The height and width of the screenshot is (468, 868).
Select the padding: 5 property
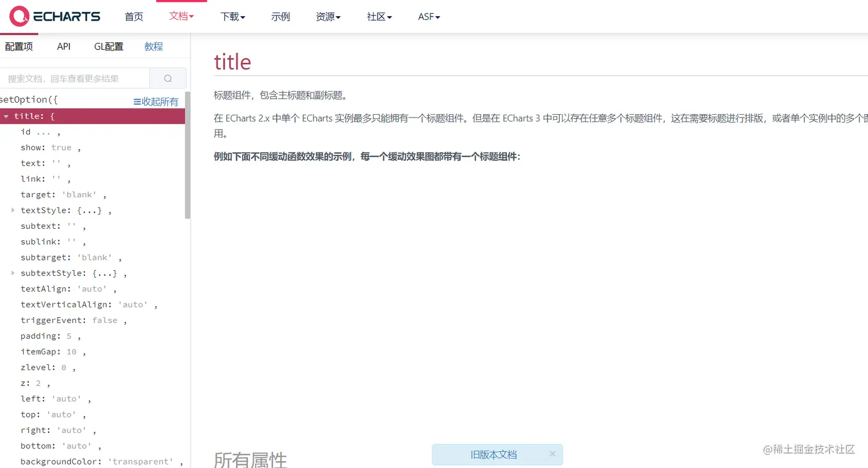(x=51, y=336)
